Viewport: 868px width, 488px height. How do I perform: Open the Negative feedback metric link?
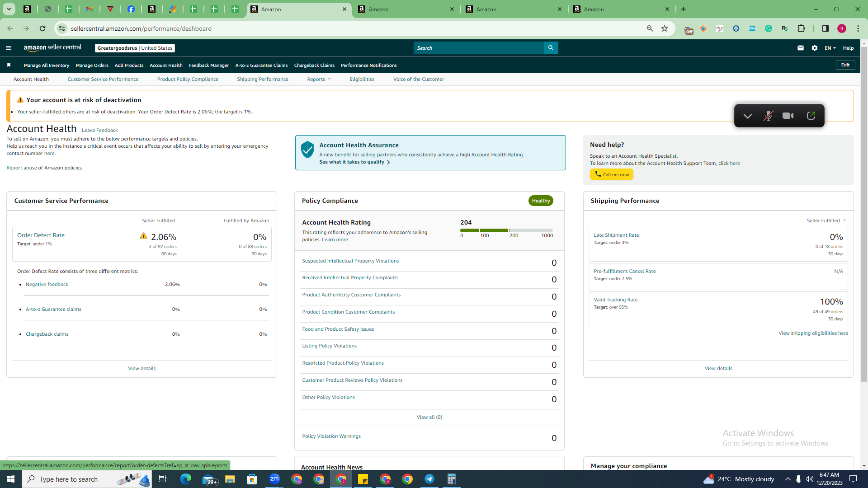(47, 284)
